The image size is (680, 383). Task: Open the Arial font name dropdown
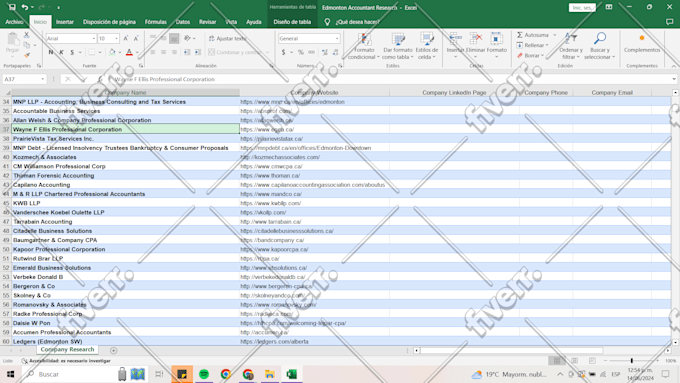coord(93,39)
